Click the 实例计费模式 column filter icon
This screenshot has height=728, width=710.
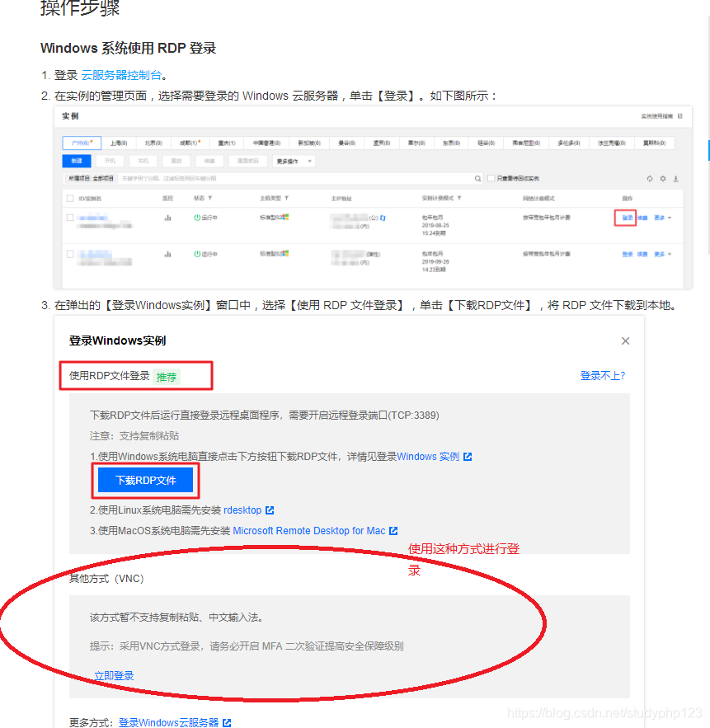pyautogui.click(x=458, y=198)
